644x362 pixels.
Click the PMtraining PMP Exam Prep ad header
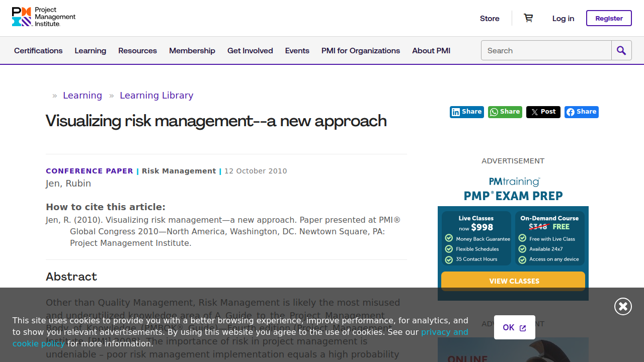coord(513,189)
